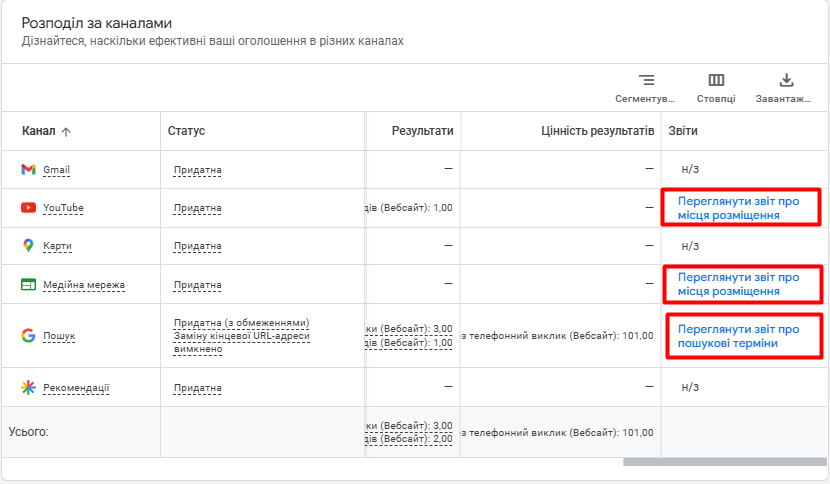Click the Maps pin icon
This screenshot has width=830, height=484.
pyautogui.click(x=28, y=245)
